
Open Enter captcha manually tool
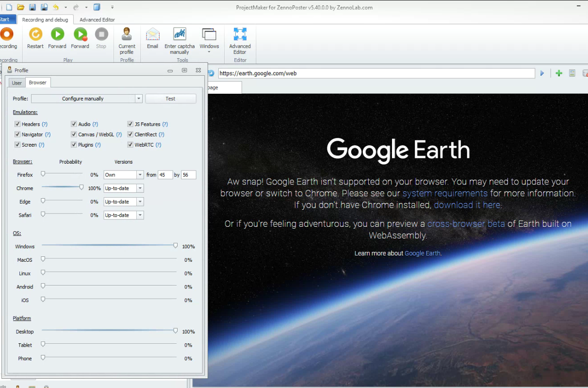tap(180, 34)
